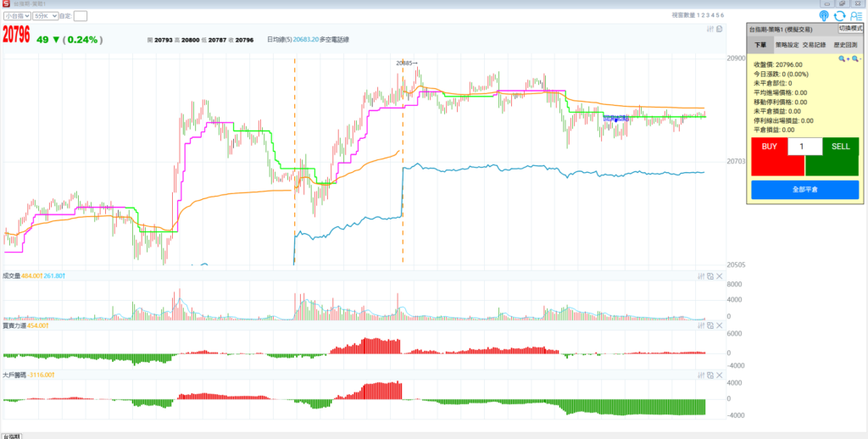Viewport: 868px width, 439px height.
Task: Open main chart indicator settings sliders icon
Action: pos(710,29)
